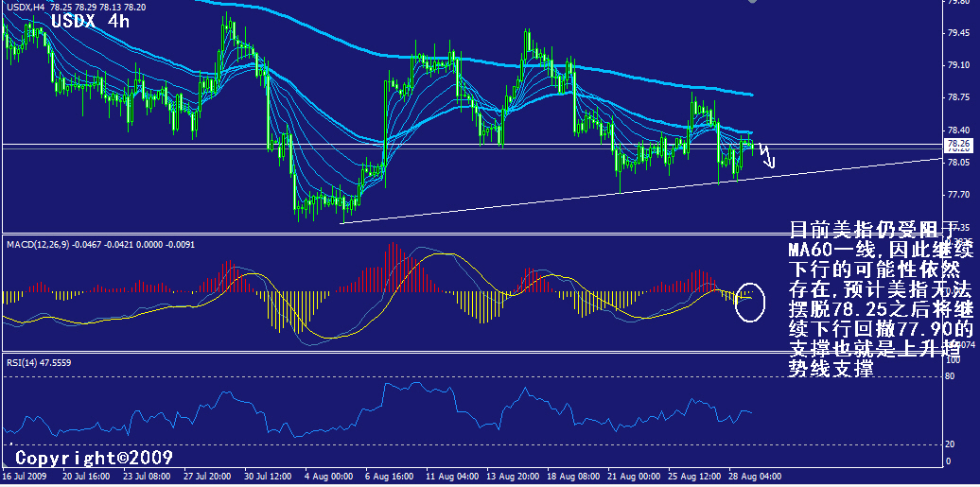
Task: Click the 20 Jul 16:00 time label
Action: point(88,476)
